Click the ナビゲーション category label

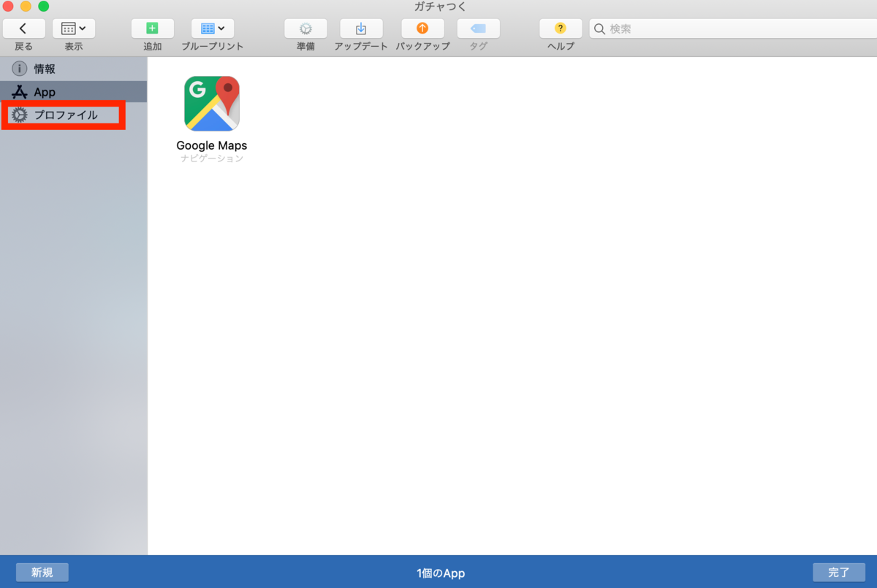coord(212,158)
